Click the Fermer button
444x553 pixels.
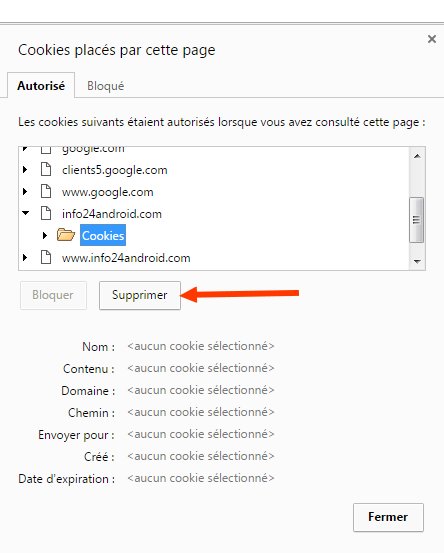pyautogui.click(x=388, y=517)
